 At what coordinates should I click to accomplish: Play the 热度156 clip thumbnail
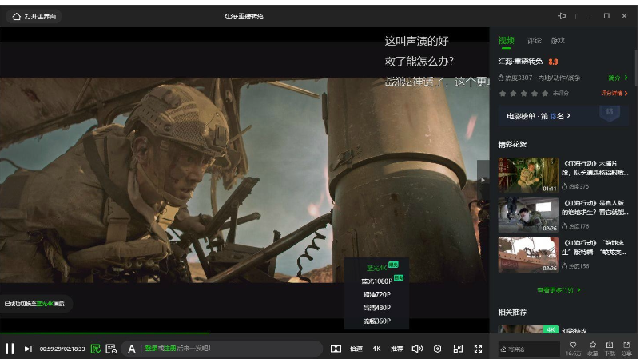click(528, 254)
